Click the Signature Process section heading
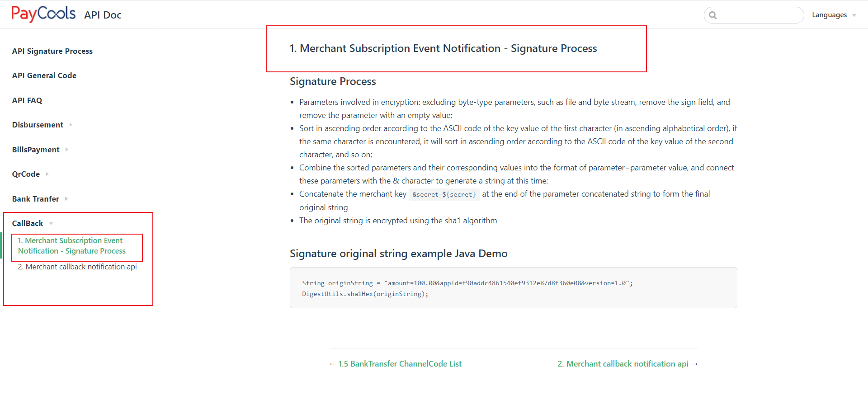 [x=333, y=81]
